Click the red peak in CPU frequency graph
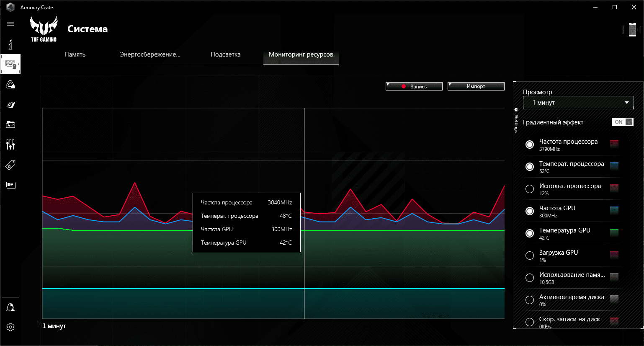This screenshot has height=346, width=644. (x=134, y=183)
